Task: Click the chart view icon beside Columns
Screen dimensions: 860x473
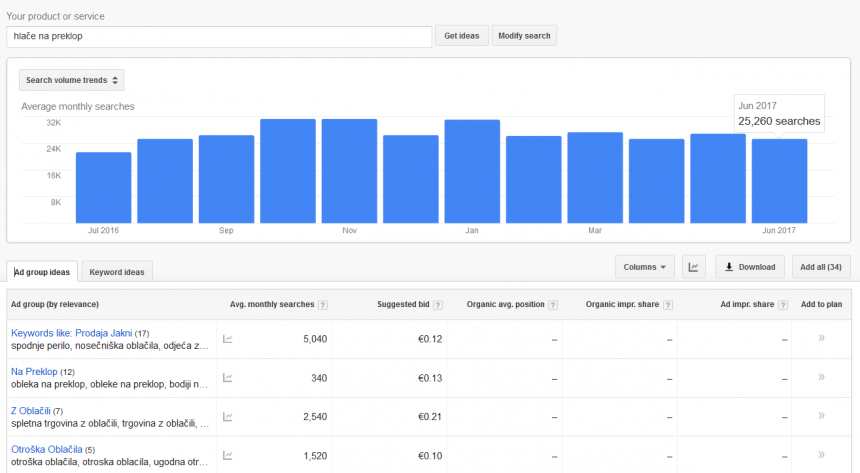Action: [694, 267]
